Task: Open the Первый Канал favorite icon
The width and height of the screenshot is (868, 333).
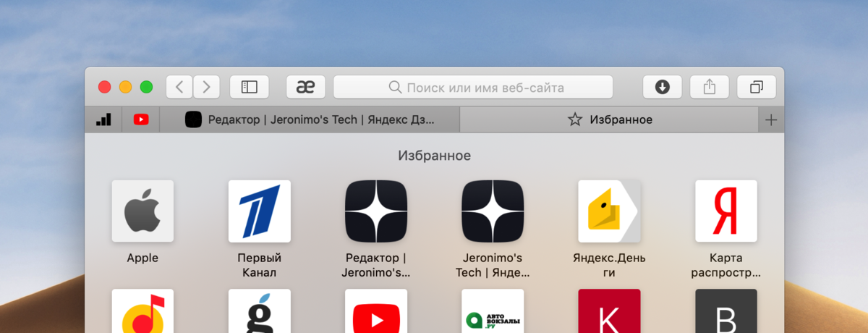Action: click(259, 211)
